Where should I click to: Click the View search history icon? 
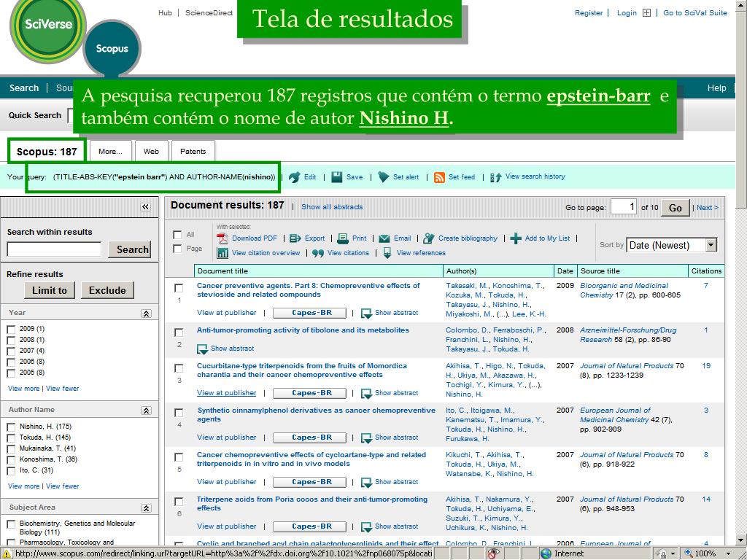[x=495, y=177]
